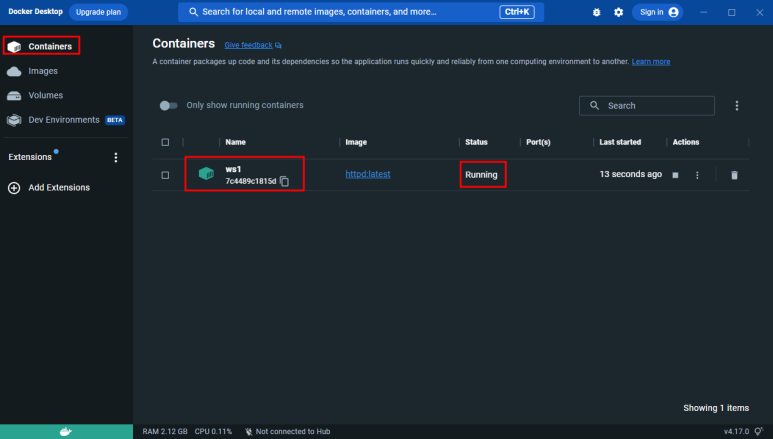This screenshot has height=439, width=773.
Task: Click the Dev Environments box icon
Action: click(14, 120)
